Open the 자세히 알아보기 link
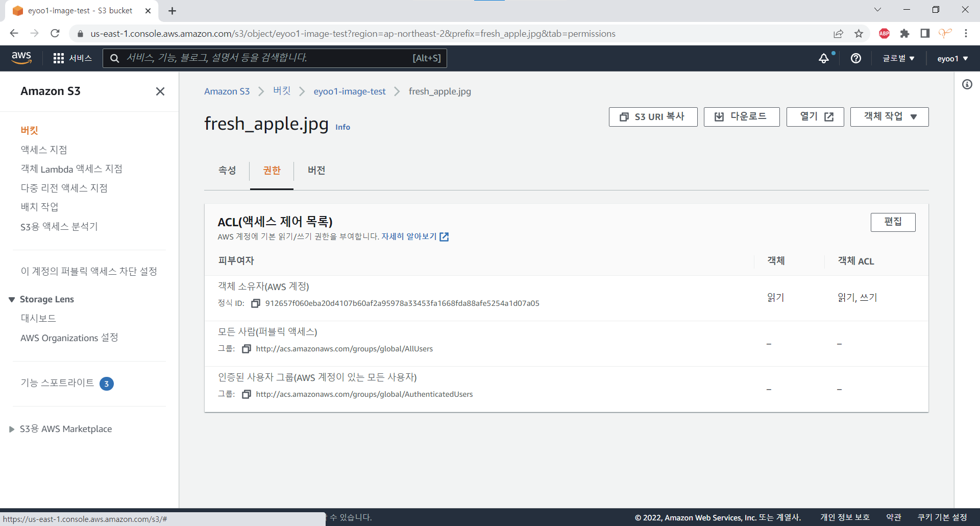Viewport: 980px width, 526px height. tap(414, 236)
